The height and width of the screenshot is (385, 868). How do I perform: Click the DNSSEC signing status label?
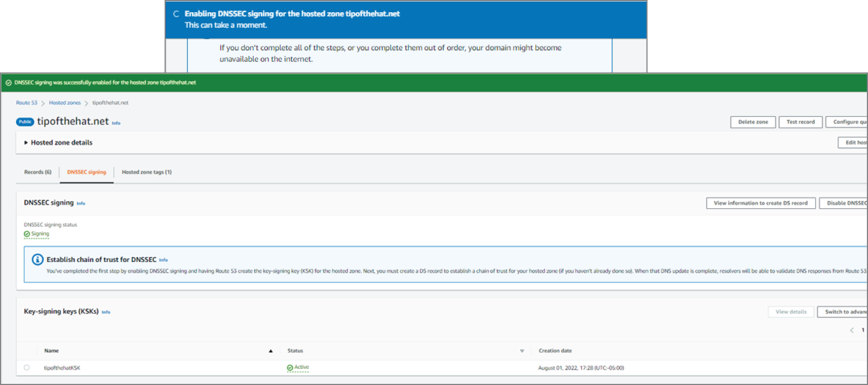click(x=50, y=225)
